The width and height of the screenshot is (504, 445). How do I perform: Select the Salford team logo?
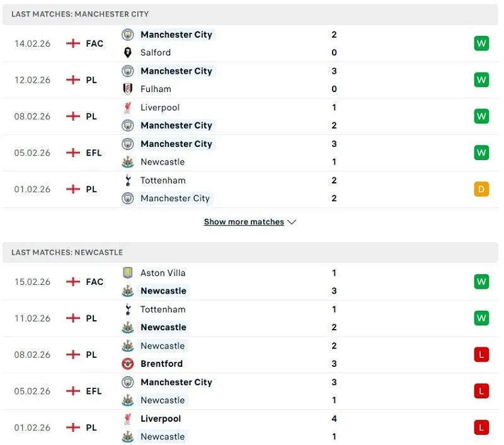[128, 52]
